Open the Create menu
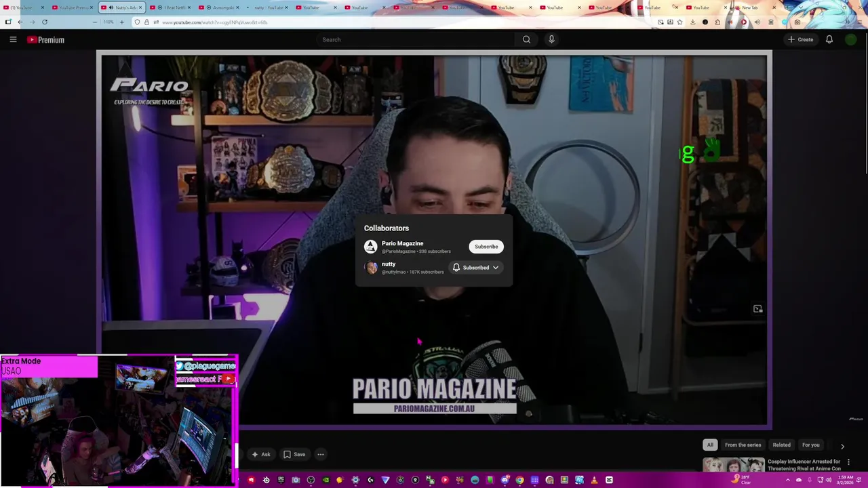This screenshot has height=488, width=868. click(x=800, y=39)
